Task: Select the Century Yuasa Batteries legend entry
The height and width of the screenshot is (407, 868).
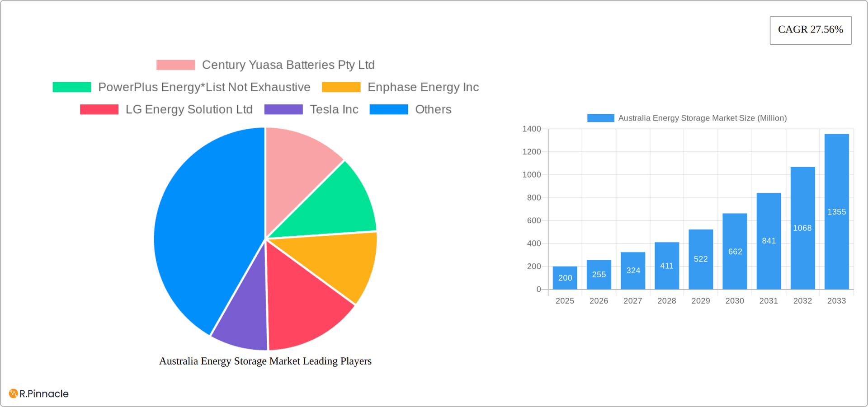Action: pyautogui.click(x=288, y=65)
